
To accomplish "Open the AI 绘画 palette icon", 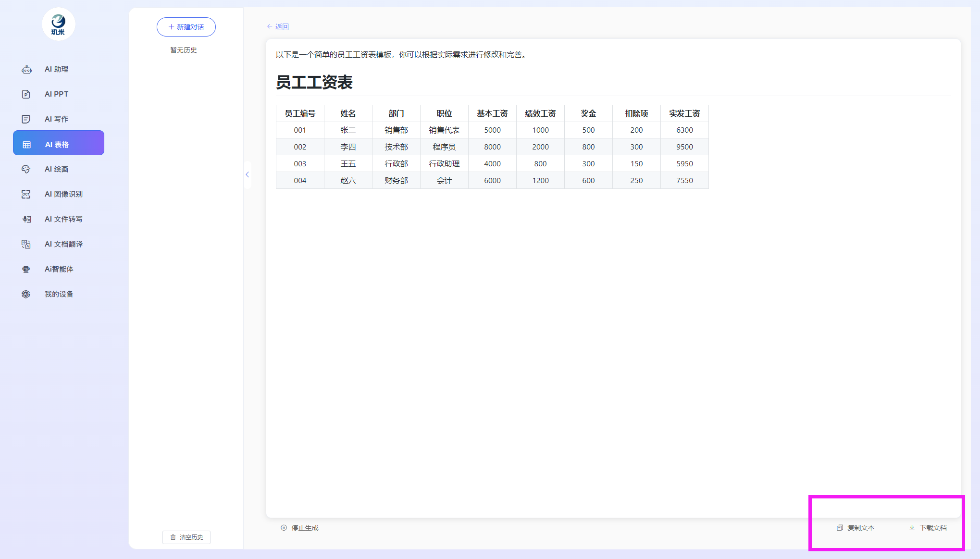I will pyautogui.click(x=26, y=169).
